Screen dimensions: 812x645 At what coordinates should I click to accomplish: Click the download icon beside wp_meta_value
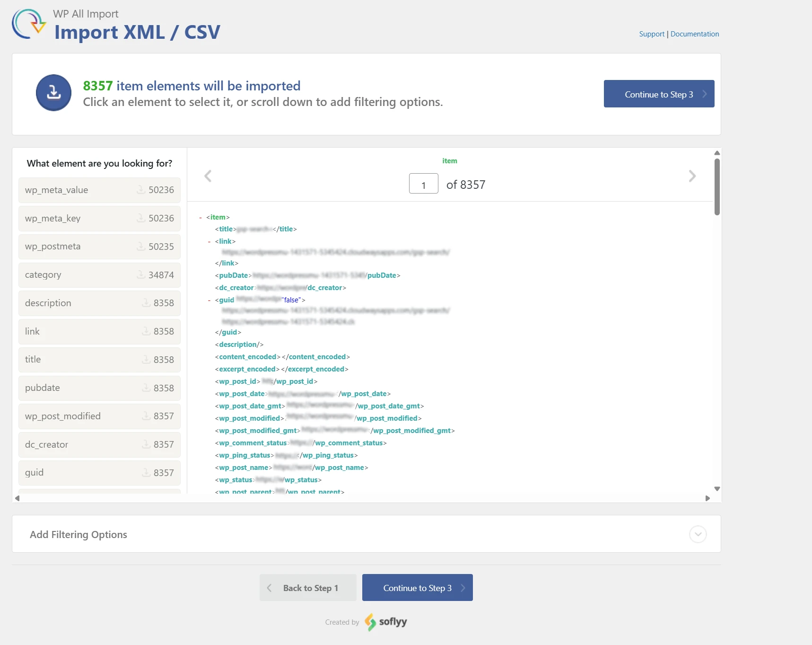pos(141,190)
